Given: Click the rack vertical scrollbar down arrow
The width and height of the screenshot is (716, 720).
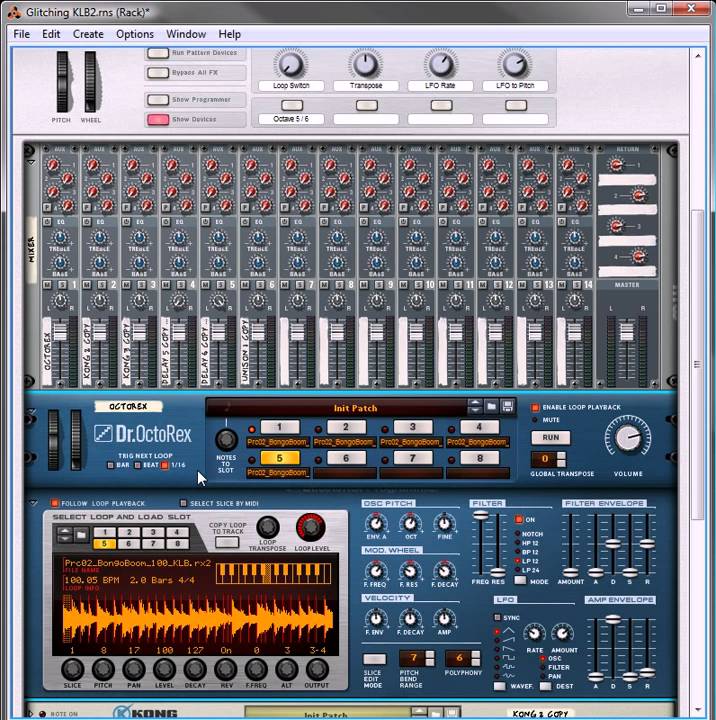Looking at the screenshot, I should point(698,710).
